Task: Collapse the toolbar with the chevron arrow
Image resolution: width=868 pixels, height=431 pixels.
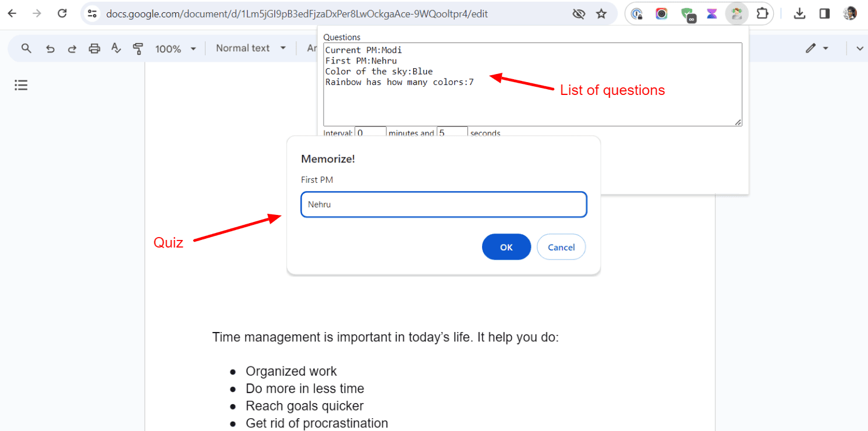Action: click(x=859, y=48)
